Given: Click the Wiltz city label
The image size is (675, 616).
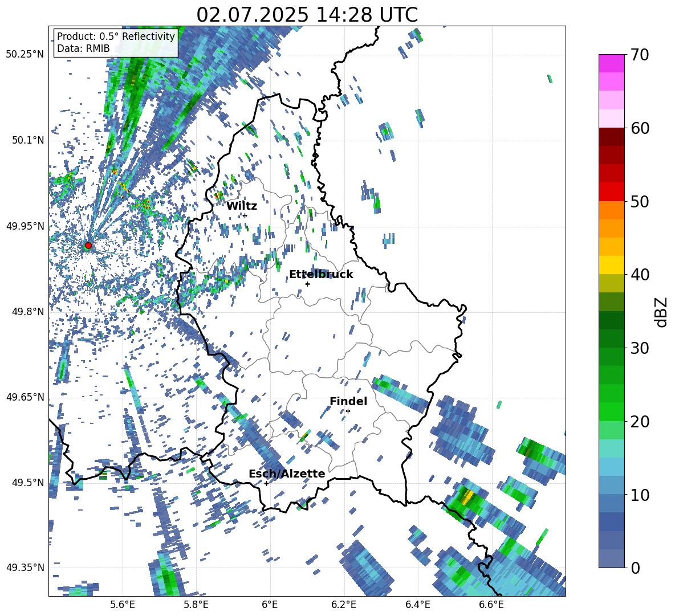Looking at the screenshot, I should pos(242,206).
